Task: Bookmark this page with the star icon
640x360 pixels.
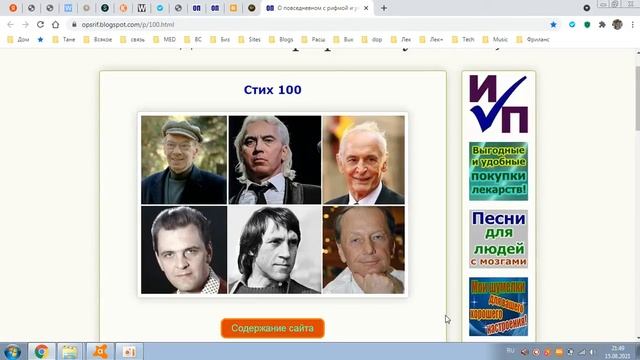Action: point(553,24)
